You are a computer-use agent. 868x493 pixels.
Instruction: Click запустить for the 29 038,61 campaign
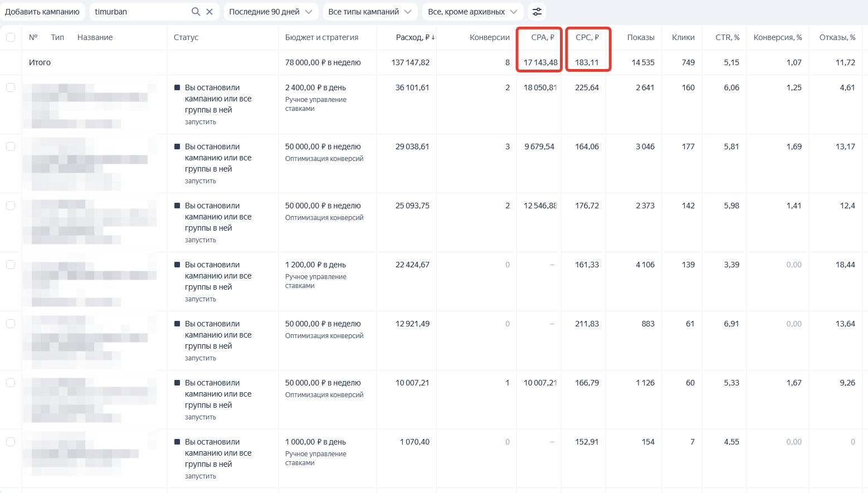[x=201, y=181]
